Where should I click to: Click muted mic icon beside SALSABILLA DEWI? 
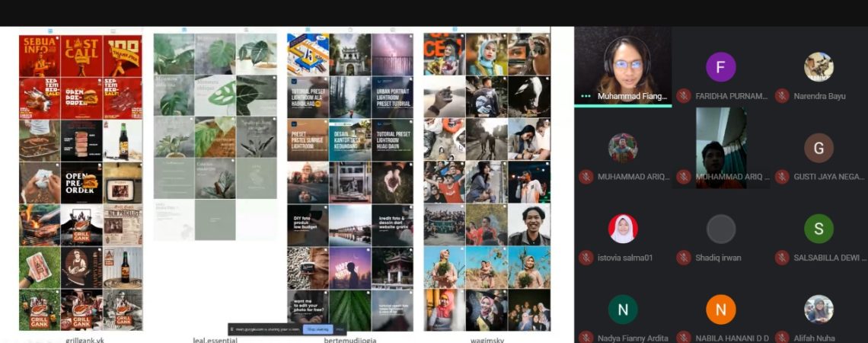click(x=782, y=258)
